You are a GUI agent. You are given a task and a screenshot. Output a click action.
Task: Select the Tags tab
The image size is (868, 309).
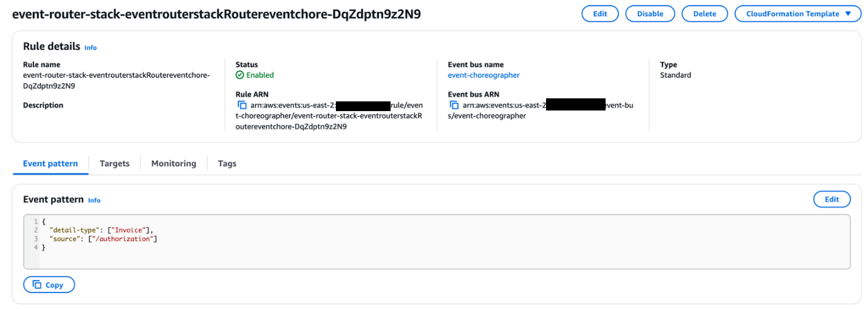[227, 163]
